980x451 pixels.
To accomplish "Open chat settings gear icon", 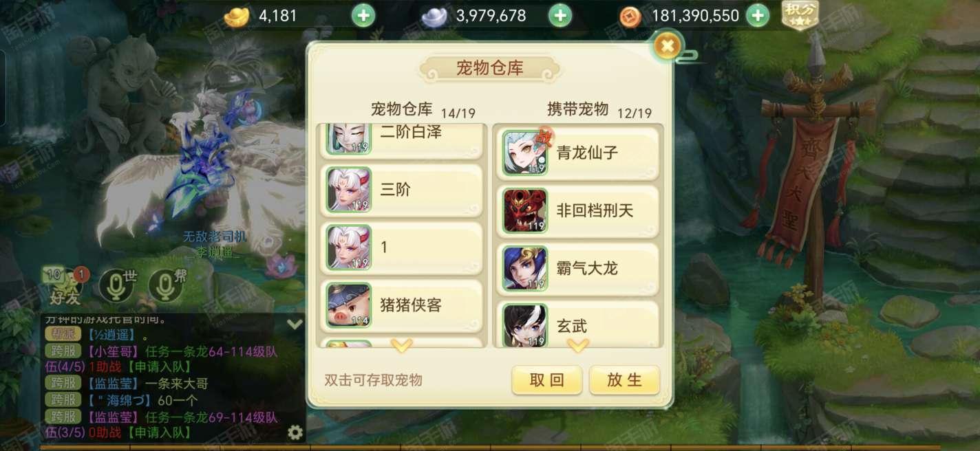I will coord(295,432).
